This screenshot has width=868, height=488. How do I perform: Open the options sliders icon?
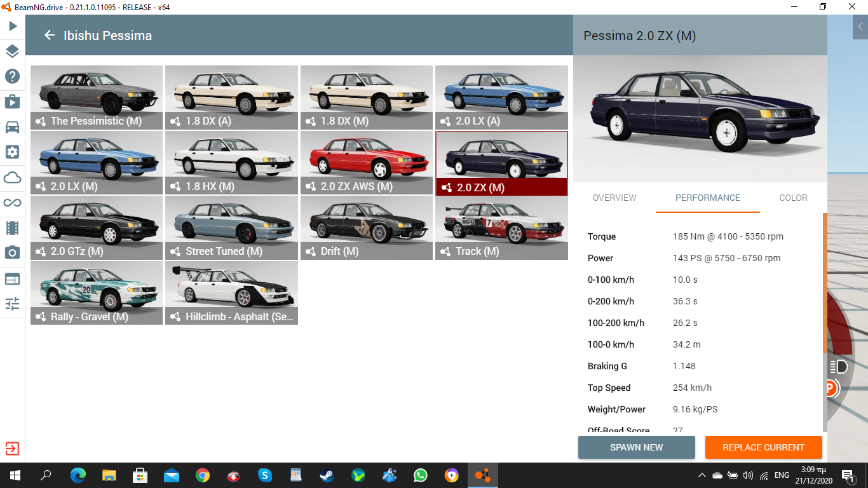coord(13,303)
